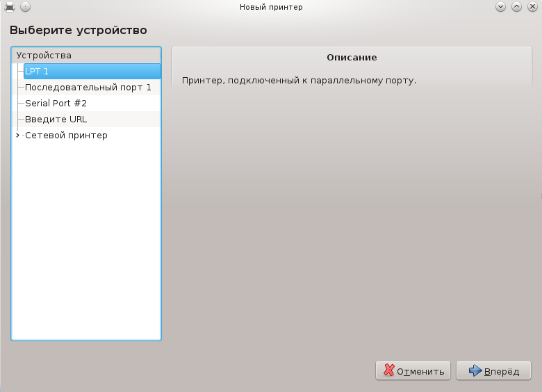Maximize the Новый принтер window
Viewport: 542px width, 392px height.
(x=516, y=7)
